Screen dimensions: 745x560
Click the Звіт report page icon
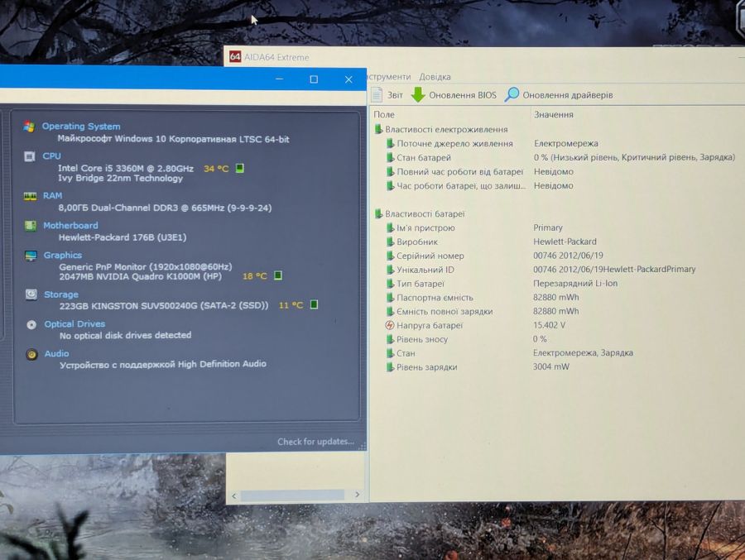tap(377, 94)
